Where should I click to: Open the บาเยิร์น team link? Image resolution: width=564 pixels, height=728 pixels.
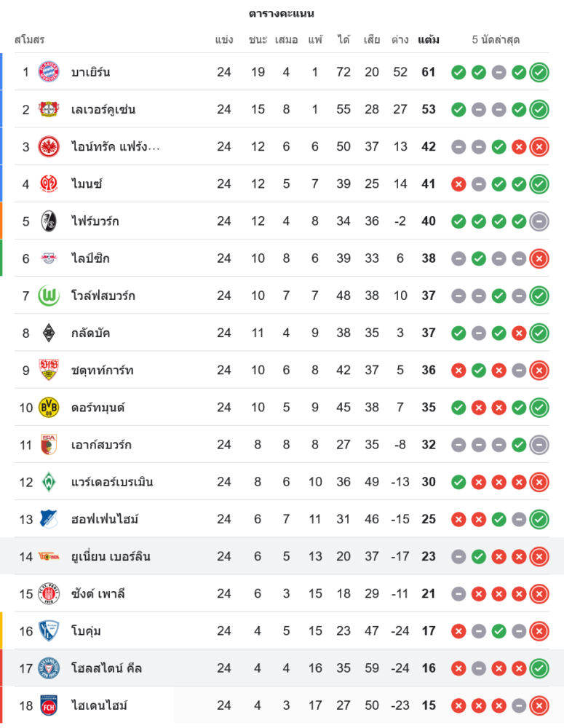point(91,72)
